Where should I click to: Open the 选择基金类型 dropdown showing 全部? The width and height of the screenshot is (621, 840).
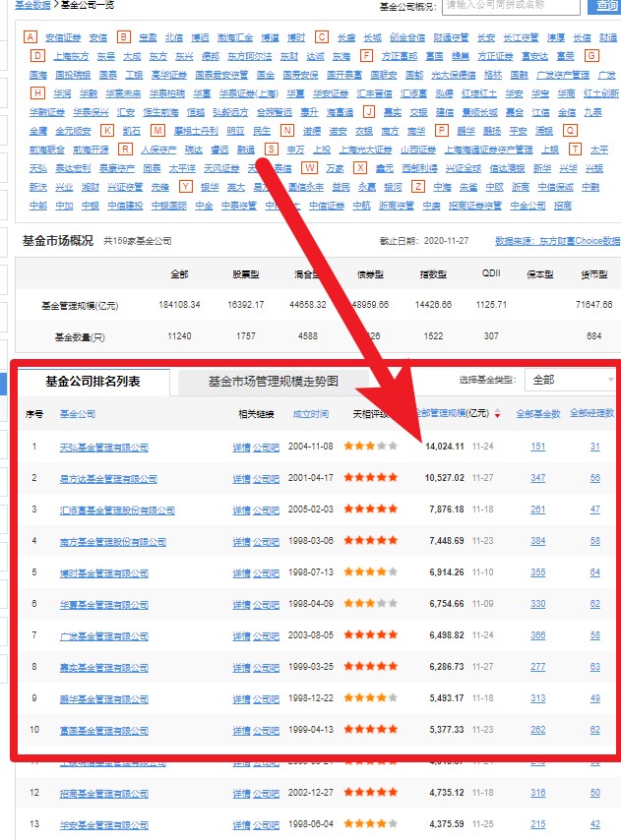click(x=570, y=380)
